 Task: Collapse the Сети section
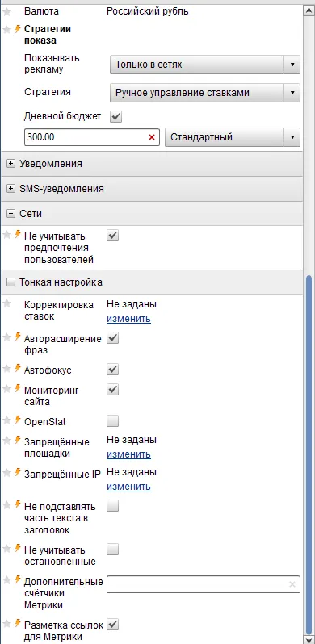tap(10, 214)
